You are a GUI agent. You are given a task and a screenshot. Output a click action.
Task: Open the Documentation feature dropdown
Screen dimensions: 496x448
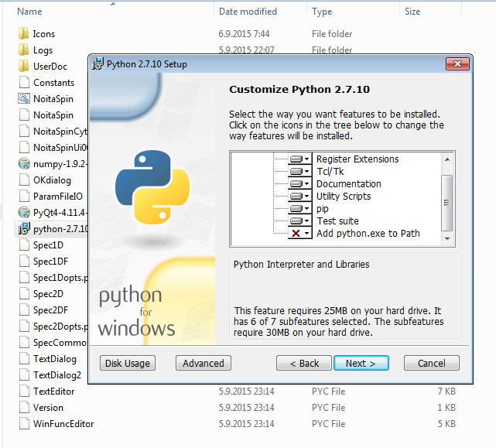tap(300, 183)
